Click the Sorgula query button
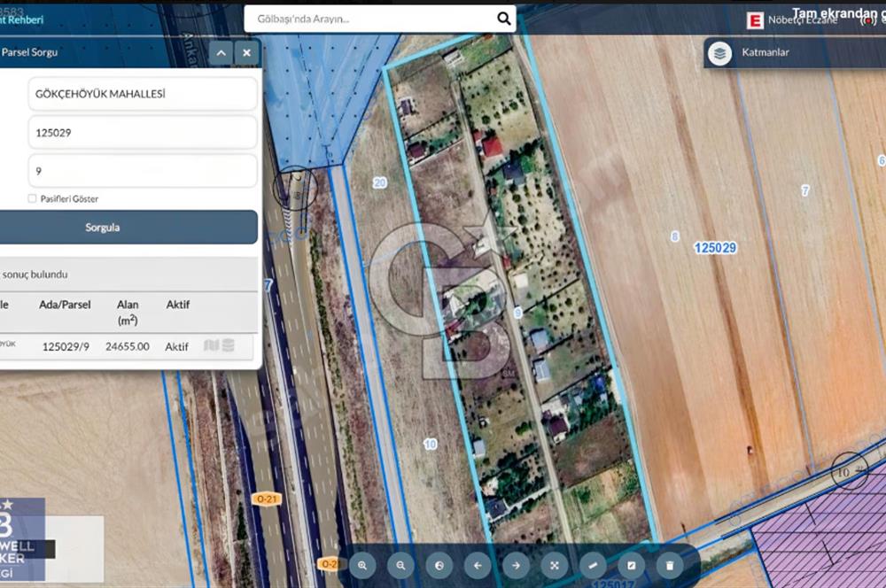The width and height of the screenshot is (886, 588). pos(128,227)
